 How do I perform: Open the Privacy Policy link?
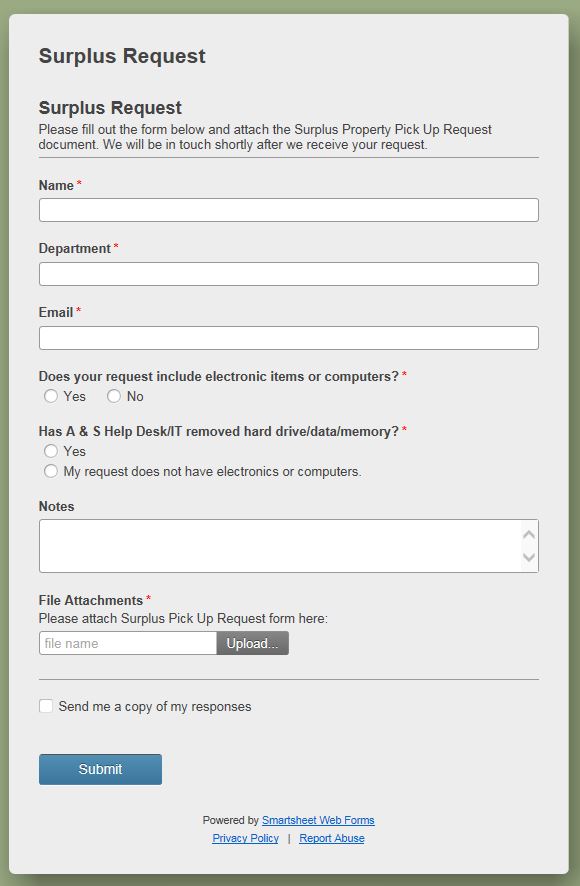point(245,838)
